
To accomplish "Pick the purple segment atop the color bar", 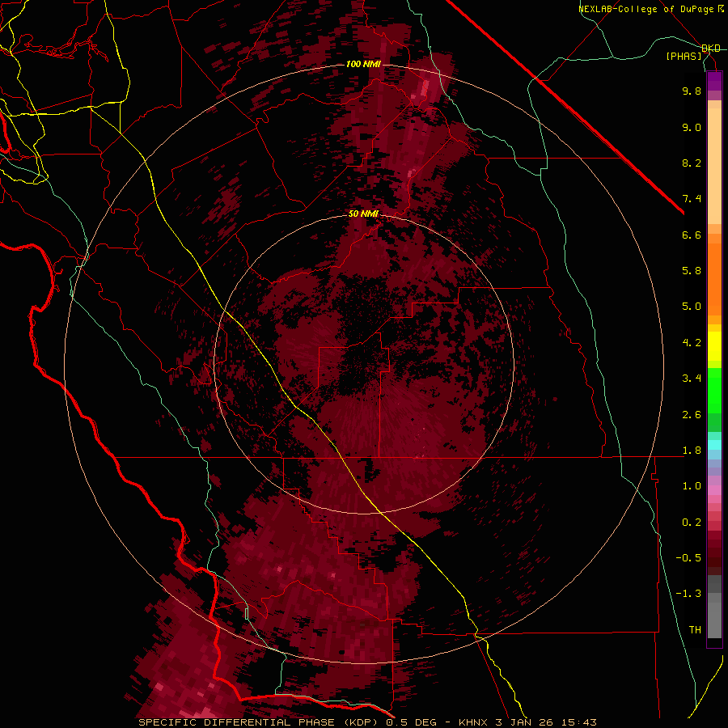I will click(x=714, y=81).
